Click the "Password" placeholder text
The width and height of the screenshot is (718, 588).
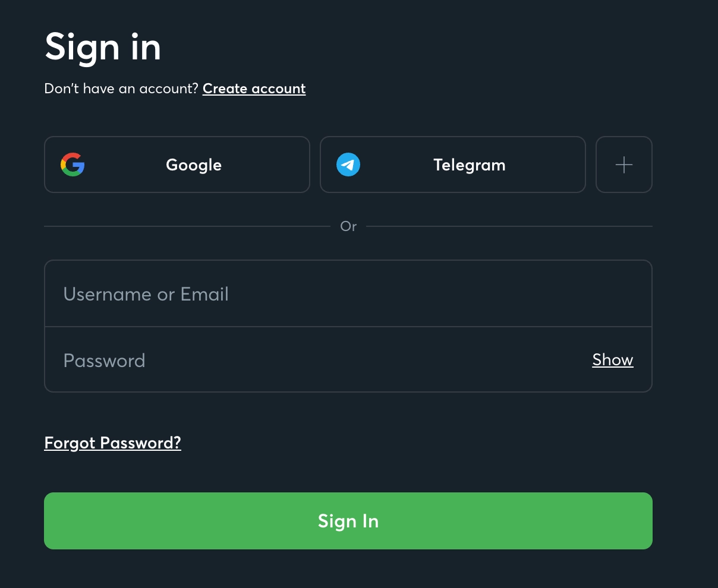[x=105, y=361]
